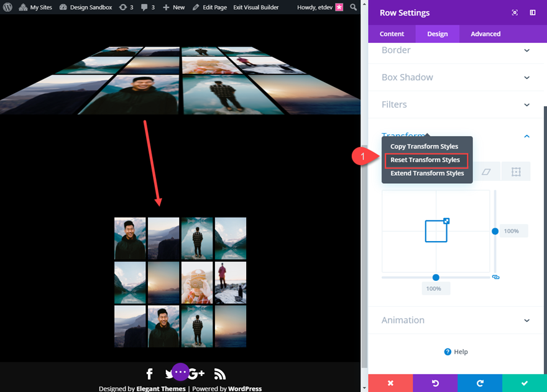Click the purple dots settings button in footer
Screen dimensions: 547x392
180,371
